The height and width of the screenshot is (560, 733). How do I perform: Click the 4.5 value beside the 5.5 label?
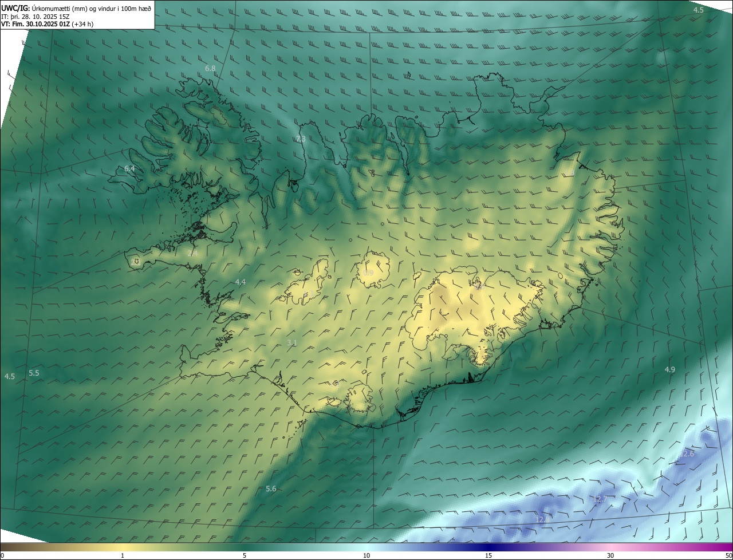[10, 376]
